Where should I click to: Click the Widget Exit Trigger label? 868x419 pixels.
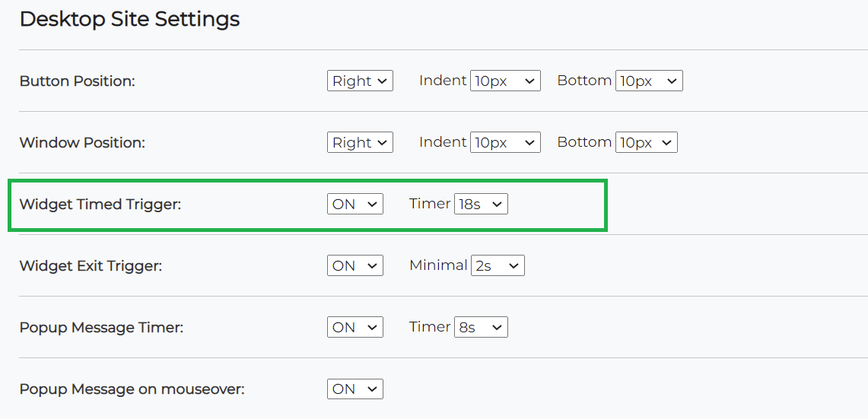pyautogui.click(x=91, y=265)
